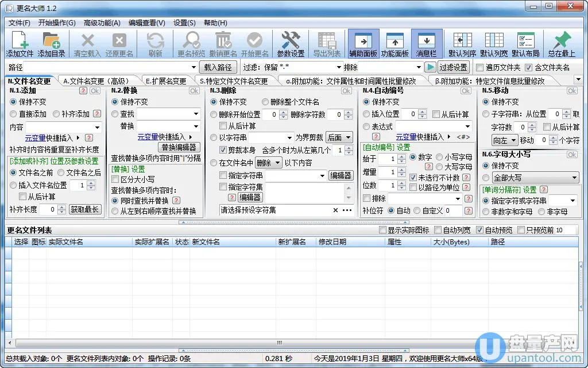Open the 全部大写 dropdown
The image size is (588, 368).
click(536, 178)
